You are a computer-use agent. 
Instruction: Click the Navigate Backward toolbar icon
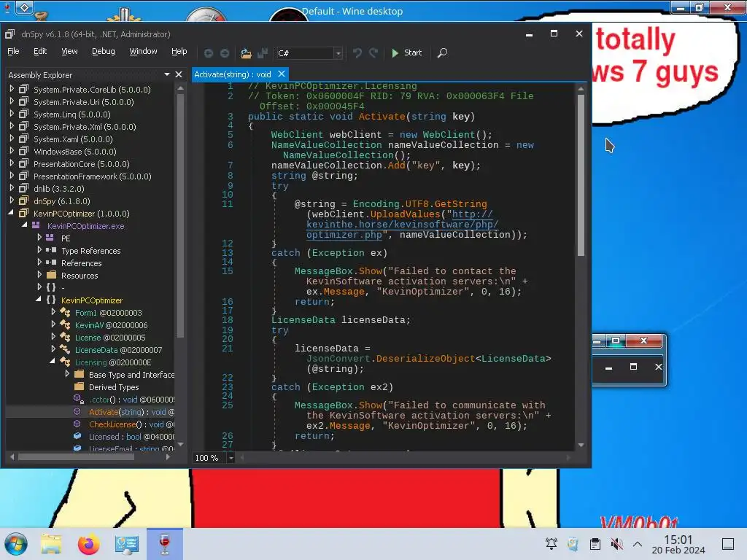(208, 52)
